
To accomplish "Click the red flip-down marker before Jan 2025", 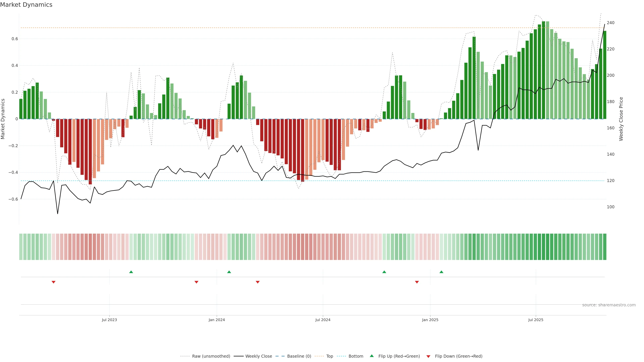I will (x=417, y=282).
